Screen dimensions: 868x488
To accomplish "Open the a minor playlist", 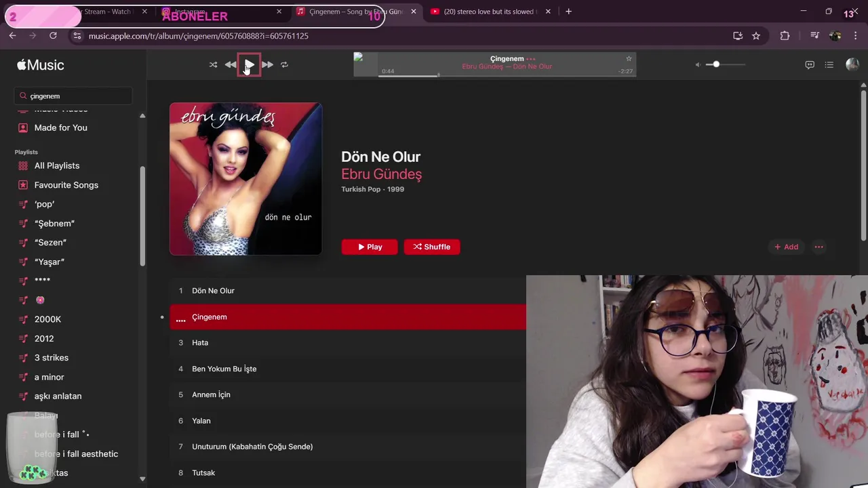I will [50, 377].
